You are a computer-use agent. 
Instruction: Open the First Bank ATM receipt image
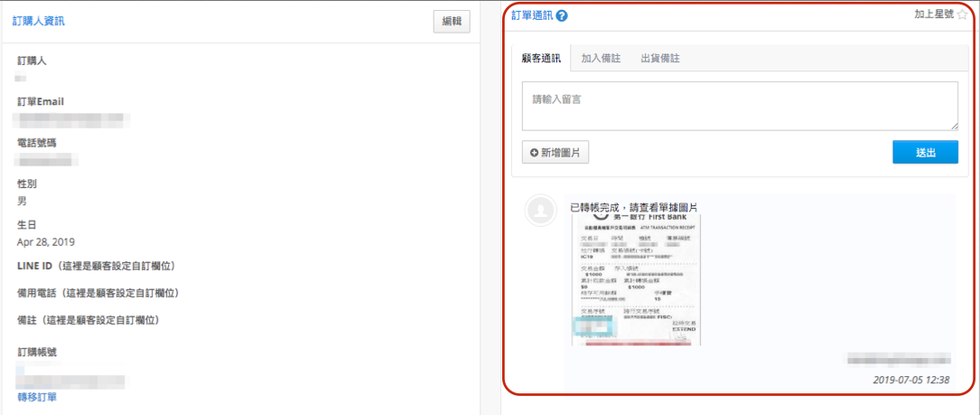[x=636, y=279]
